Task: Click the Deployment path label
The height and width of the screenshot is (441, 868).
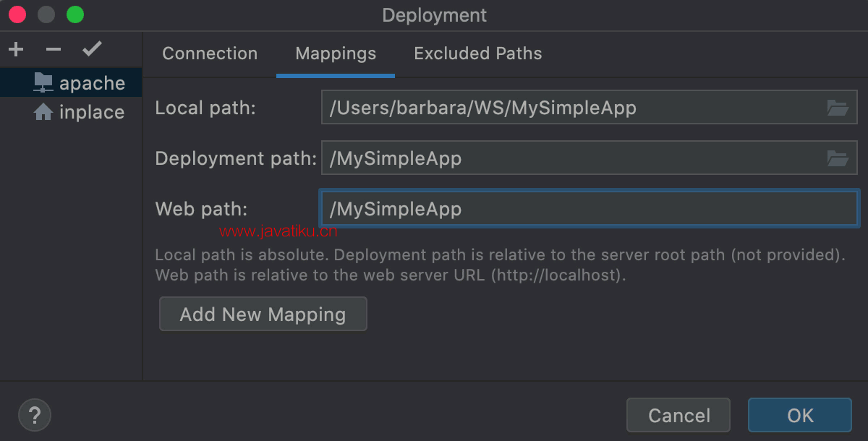Action: pyautogui.click(x=236, y=158)
